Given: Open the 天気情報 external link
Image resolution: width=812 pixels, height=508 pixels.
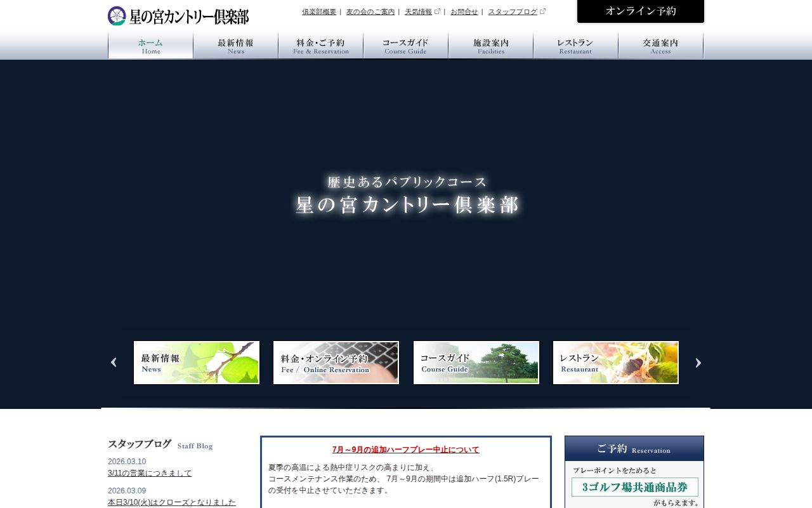Looking at the screenshot, I should click(x=418, y=11).
